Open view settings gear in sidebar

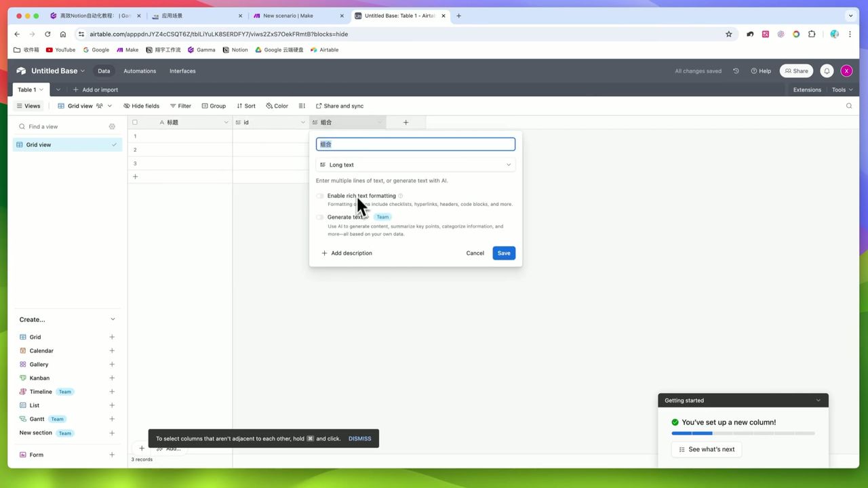coord(113,127)
